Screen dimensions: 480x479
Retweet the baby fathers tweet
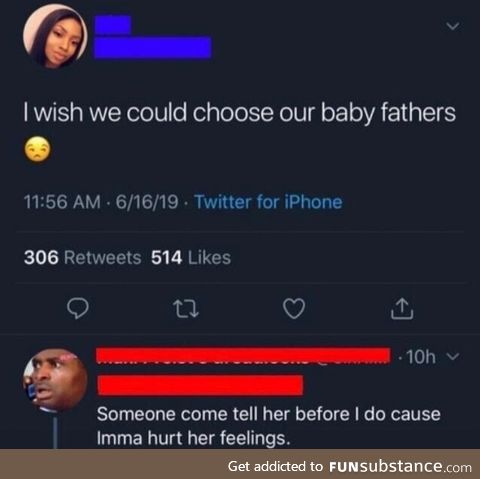click(186, 309)
